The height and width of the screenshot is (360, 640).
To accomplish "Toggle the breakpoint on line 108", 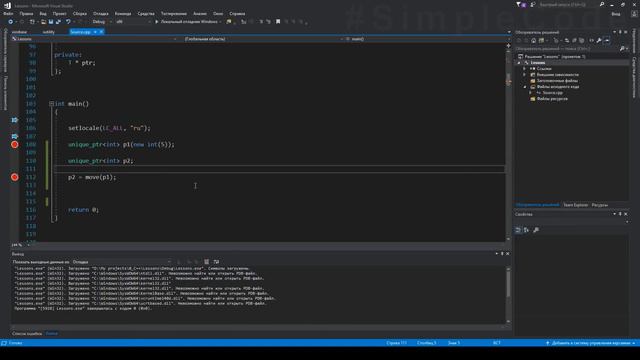I will click(15, 144).
